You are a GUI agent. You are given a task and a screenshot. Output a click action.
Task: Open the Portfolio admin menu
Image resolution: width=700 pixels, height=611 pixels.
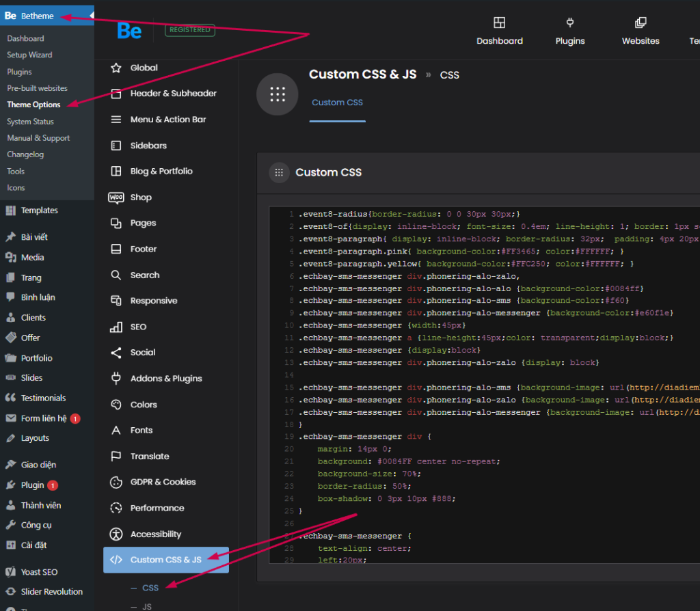point(37,358)
